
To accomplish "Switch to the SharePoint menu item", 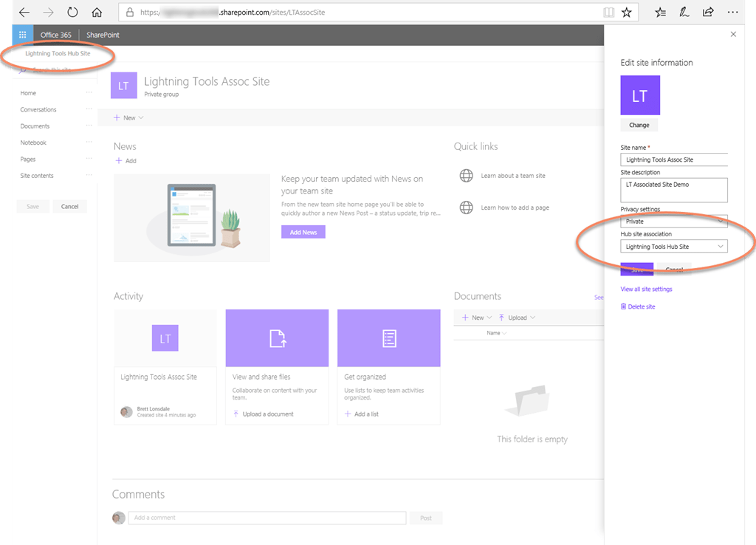I will 101,34.
